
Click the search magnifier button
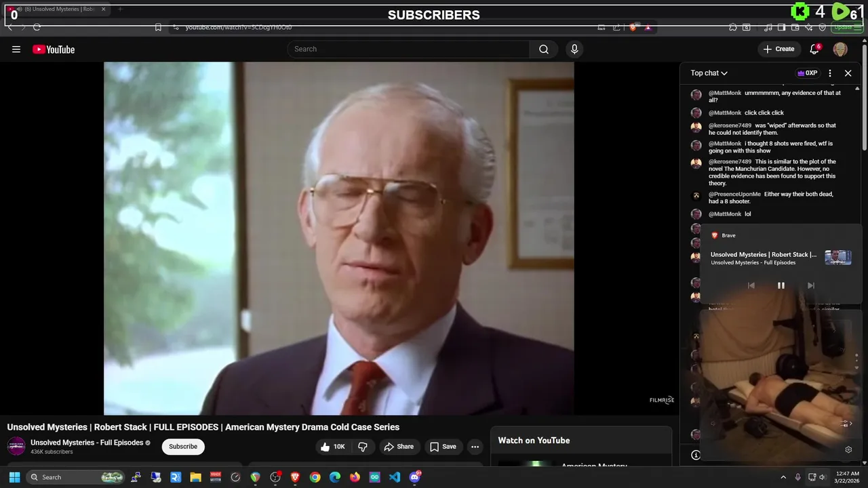(x=544, y=49)
